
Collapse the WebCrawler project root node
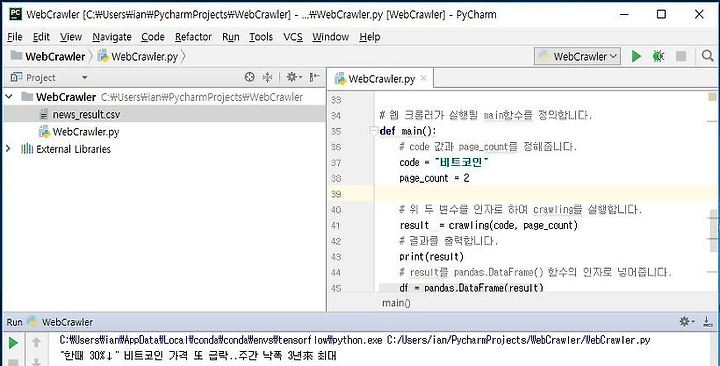click(9, 96)
